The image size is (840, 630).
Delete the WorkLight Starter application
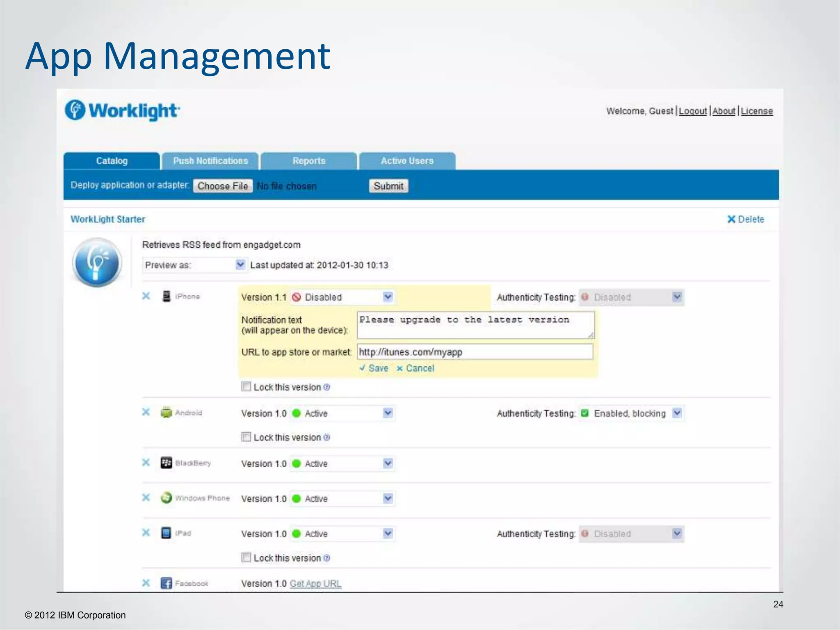pyautogui.click(x=746, y=219)
